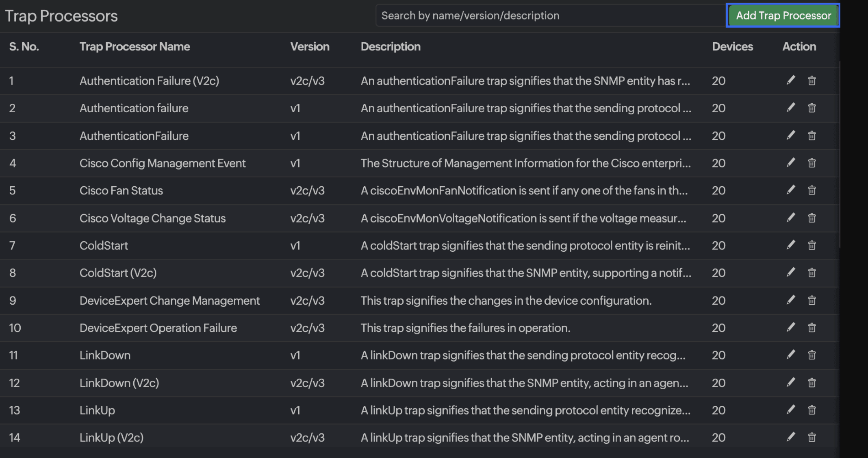This screenshot has height=458, width=868.
Task: Edit the LinkDown v1 trap processor
Action: pyautogui.click(x=790, y=355)
